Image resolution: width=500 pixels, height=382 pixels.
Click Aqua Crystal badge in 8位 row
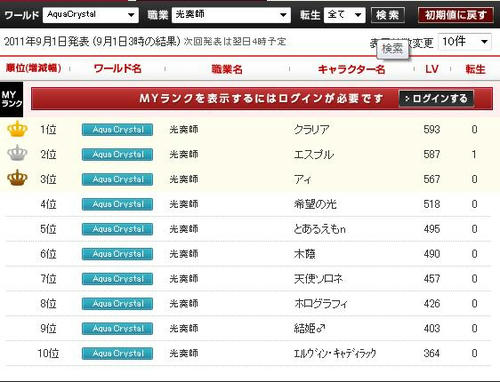(117, 304)
